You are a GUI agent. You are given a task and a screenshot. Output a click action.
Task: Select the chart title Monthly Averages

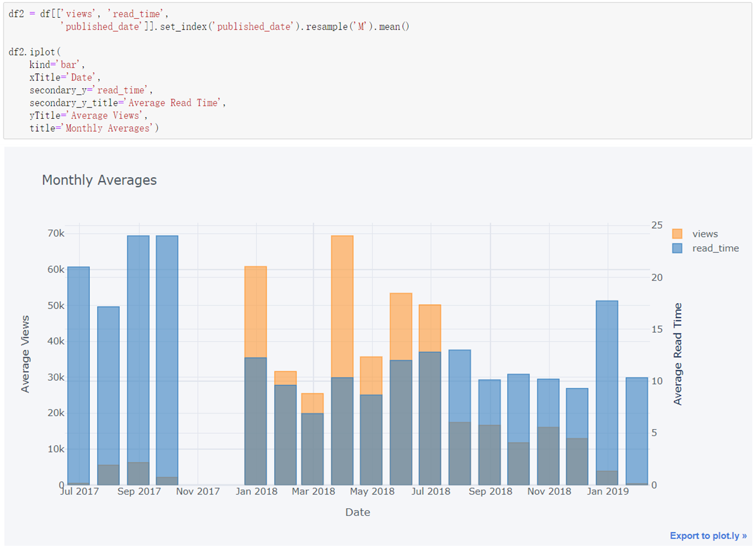tap(99, 180)
